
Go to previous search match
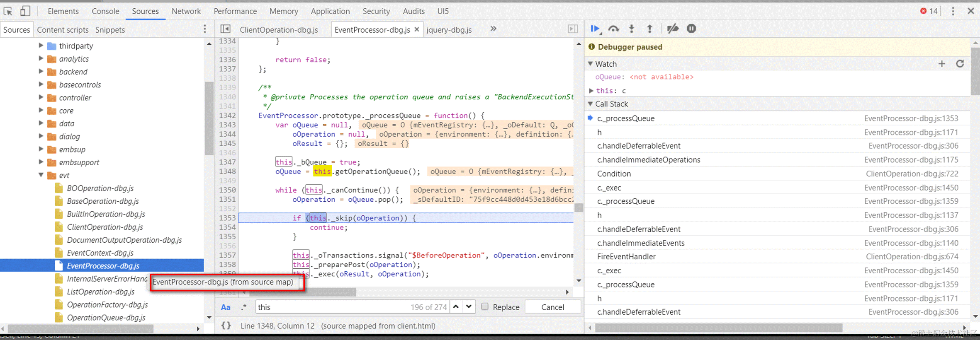coord(456,307)
